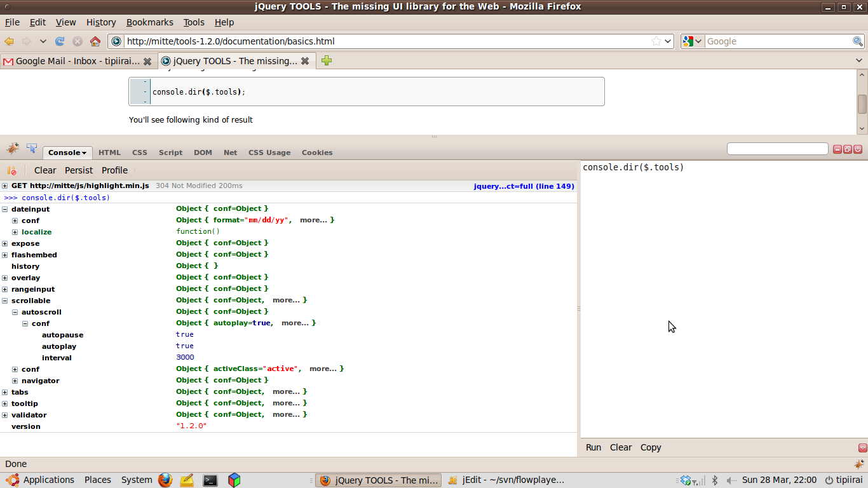868x488 pixels.
Task: Expand the GET highlight.min.js request
Action: 5,186
